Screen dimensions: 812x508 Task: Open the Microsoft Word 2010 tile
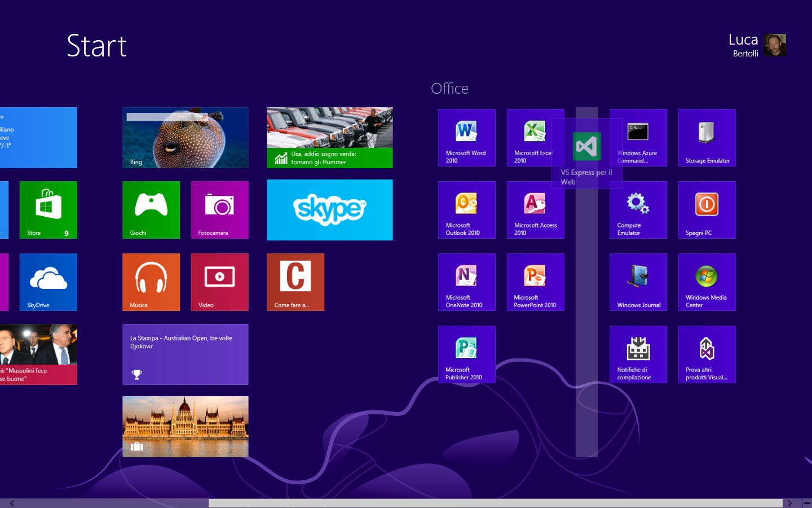coord(467,138)
